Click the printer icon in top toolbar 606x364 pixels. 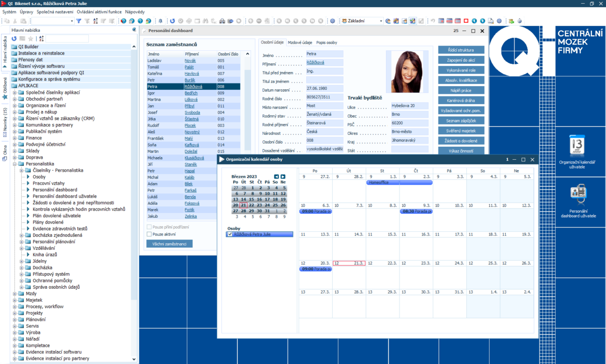[x=222, y=21]
